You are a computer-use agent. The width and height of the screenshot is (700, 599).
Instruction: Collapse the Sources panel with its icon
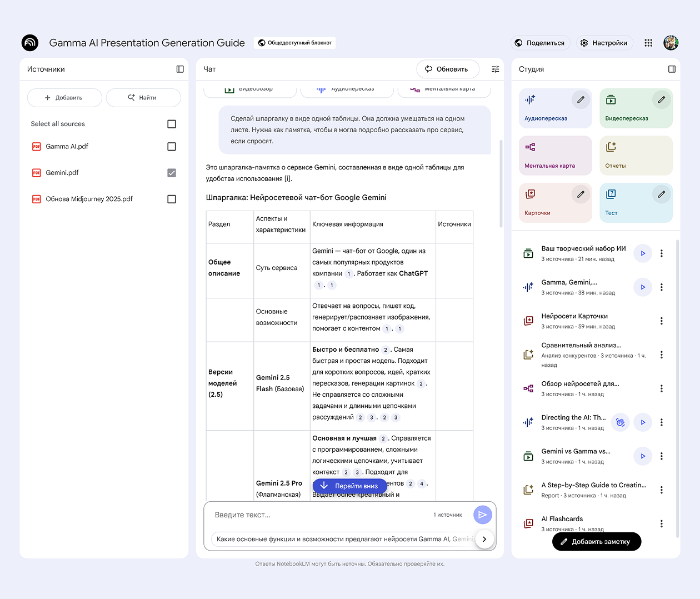(180, 69)
